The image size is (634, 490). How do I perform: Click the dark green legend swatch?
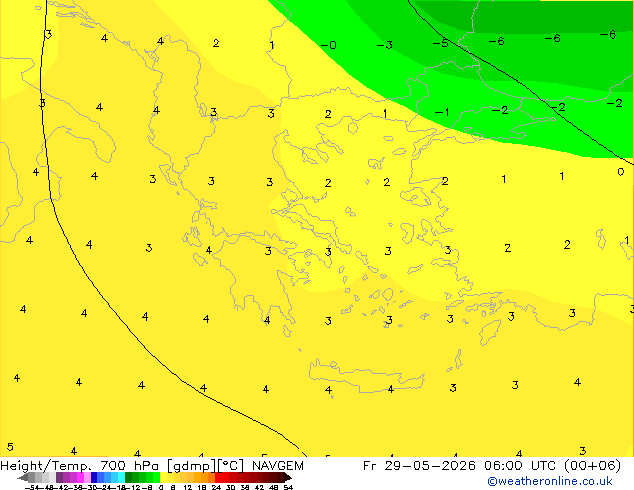128,477
